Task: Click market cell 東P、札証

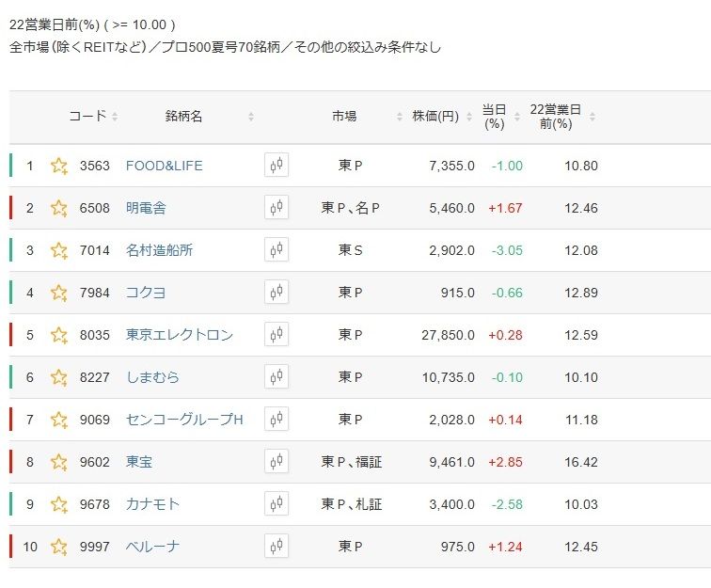Action: point(352,504)
